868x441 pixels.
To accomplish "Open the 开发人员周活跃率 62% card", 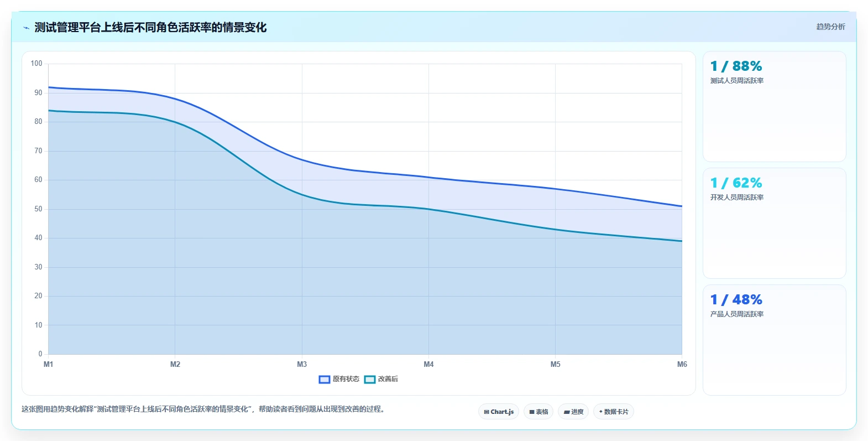I will pyautogui.click(x=774, y=223).
